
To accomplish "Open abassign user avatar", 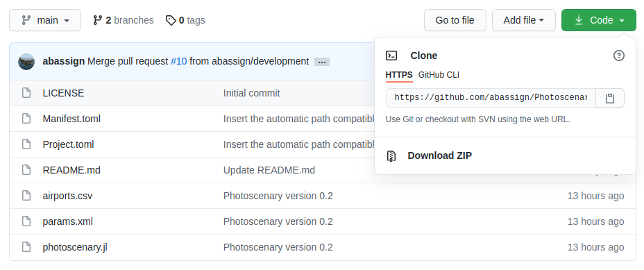I will 26,62.
